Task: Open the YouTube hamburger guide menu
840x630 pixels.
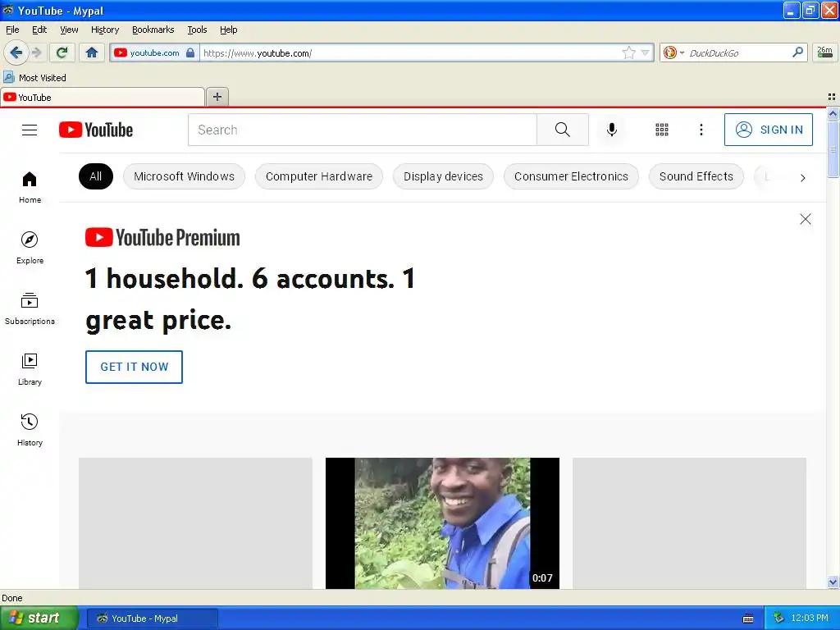Action: click(30, 130)
